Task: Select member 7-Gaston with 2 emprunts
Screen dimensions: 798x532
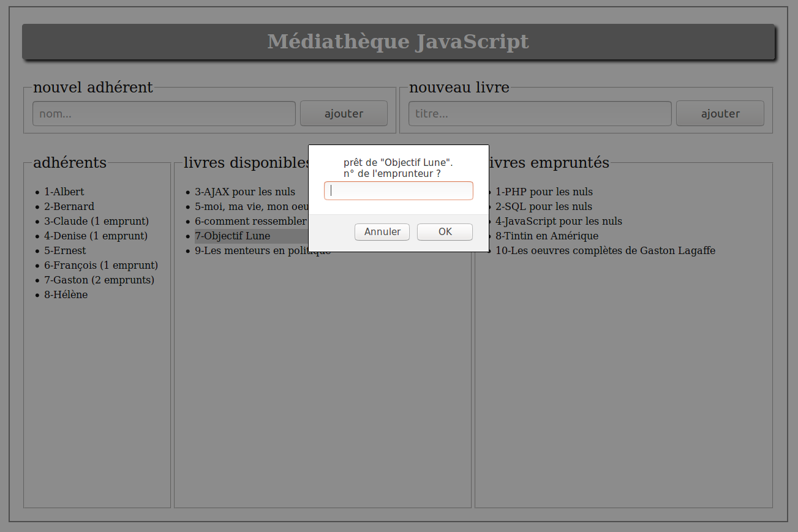Action: click(x=99, y=280)
